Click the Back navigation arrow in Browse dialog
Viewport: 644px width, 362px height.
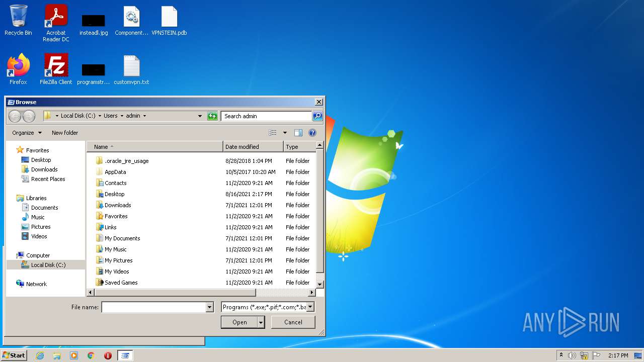pos(15,116)
